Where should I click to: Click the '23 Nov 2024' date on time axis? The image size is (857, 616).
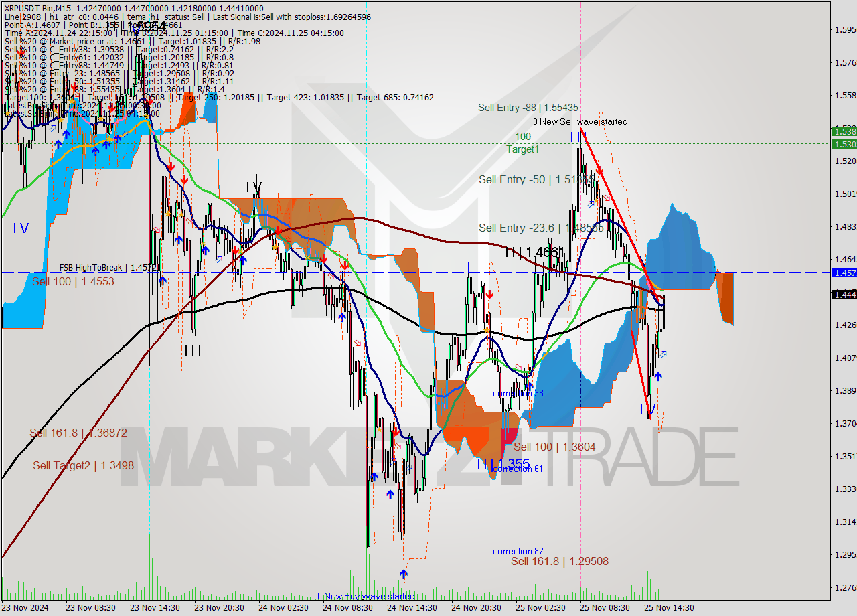tap(25, 608)
